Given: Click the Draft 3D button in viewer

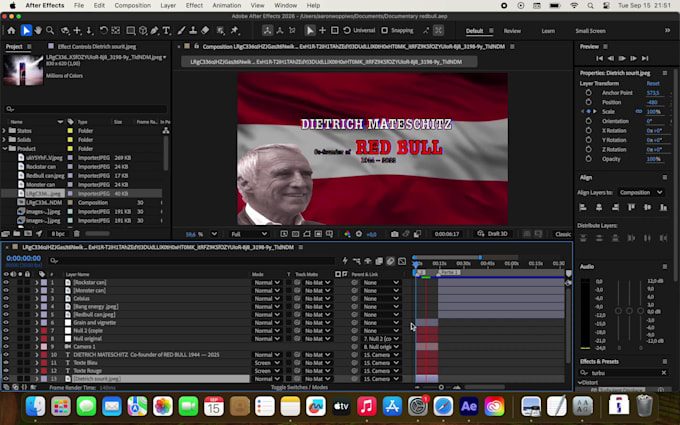Looking at the screenshot, I should [x=492, y=234].
